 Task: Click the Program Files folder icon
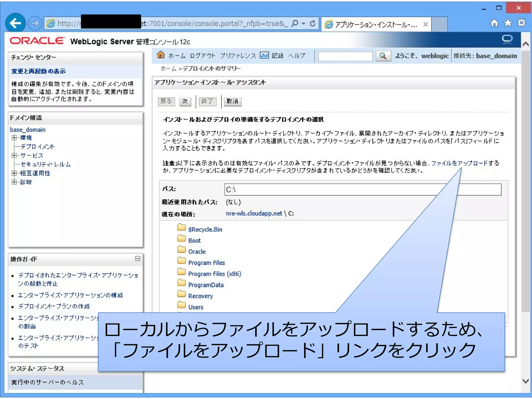click(x=181, y=261)
